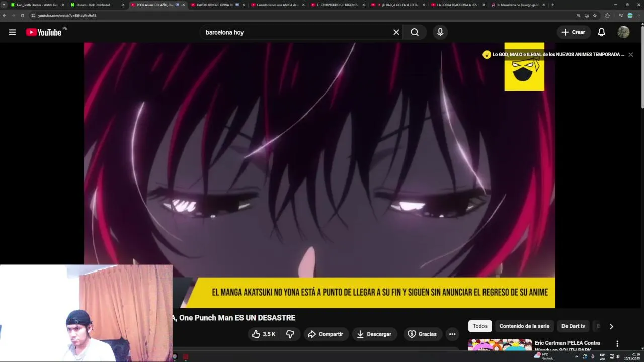Image resolution: width=644 pixels, height=362 pixels.
Task: Clear the search box with X
Action: [396, 32]
